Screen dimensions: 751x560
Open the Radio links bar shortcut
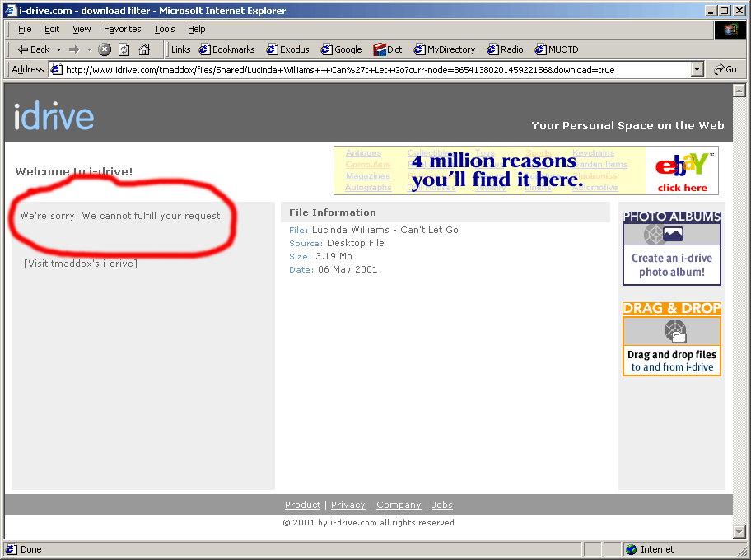coord(505,49)
